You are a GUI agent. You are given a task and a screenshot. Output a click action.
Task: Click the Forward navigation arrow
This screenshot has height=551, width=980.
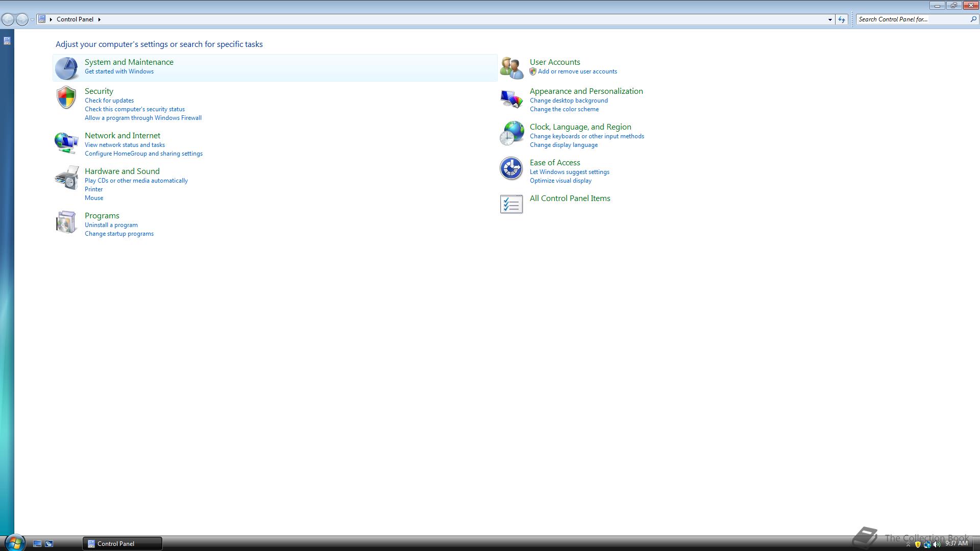click(x=22, y=19)
